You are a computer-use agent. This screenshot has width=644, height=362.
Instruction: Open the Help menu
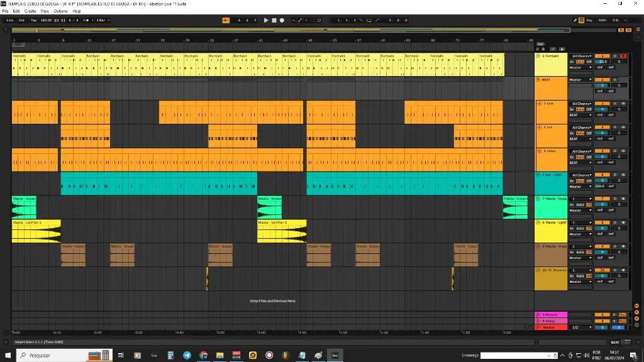tap(76, 11)
